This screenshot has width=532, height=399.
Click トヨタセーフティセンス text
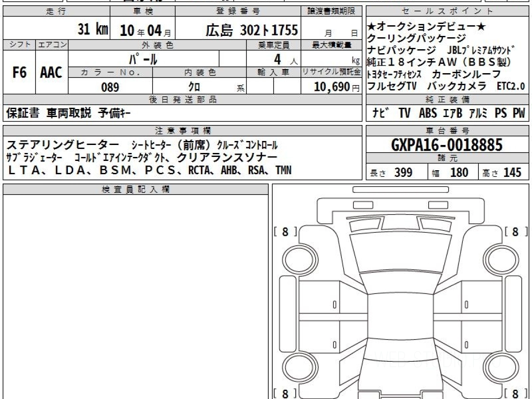click(x=394, y=74)
